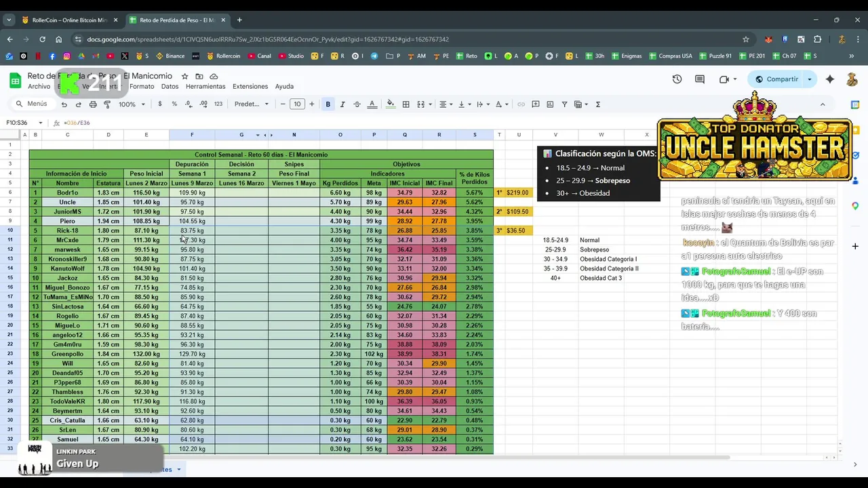This screenshot has width=868, height=488.
Task: Activate the paint format tool
Action: pos(107,104)
